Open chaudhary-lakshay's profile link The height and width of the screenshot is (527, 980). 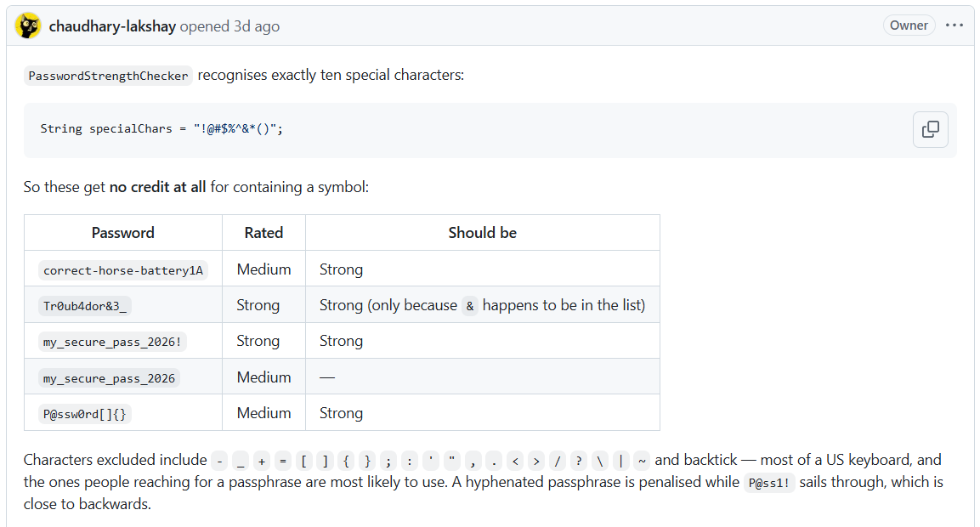(x=112, y=26)
